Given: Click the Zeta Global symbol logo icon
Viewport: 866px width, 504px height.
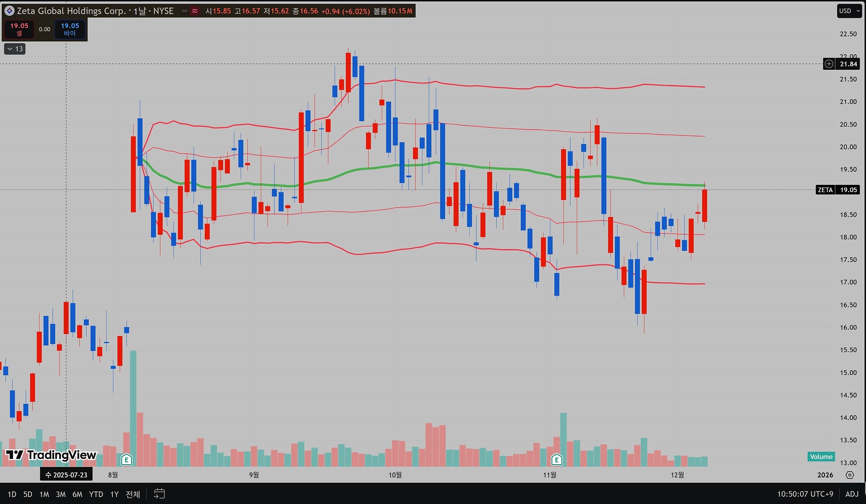Looking at the screenshot, I should pos(9,11).
